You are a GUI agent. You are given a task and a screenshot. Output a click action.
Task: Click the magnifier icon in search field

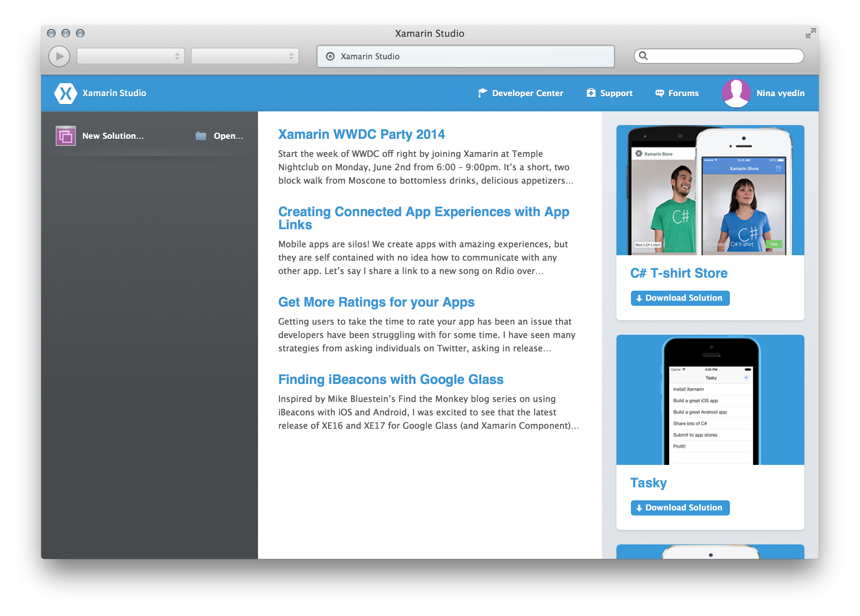[643, 56]
